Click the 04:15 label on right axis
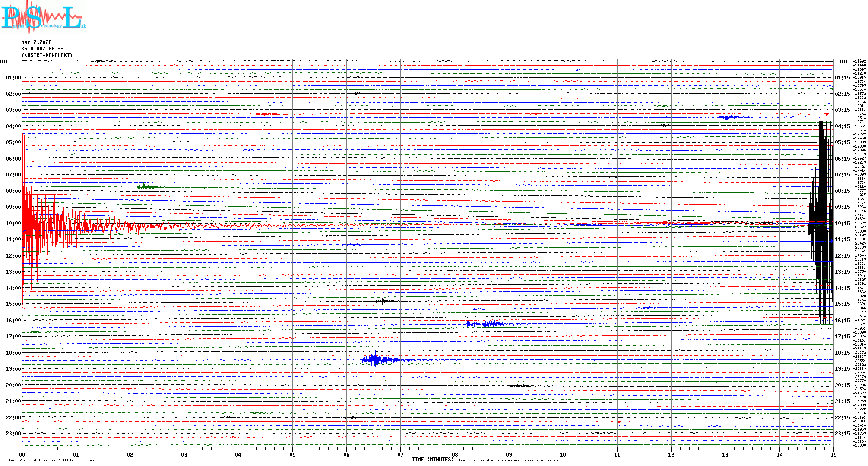Viewport: 868px width, 466px height. (842, 126)
